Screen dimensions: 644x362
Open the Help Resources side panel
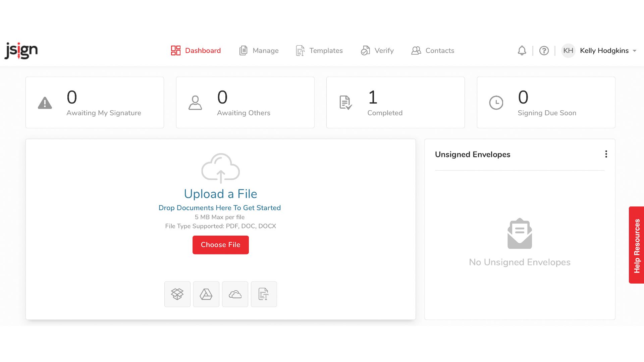(636, 245)
